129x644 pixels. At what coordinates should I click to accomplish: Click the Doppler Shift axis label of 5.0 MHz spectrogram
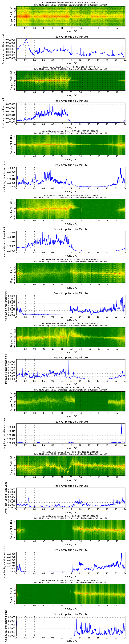click(x=11, y=209)
